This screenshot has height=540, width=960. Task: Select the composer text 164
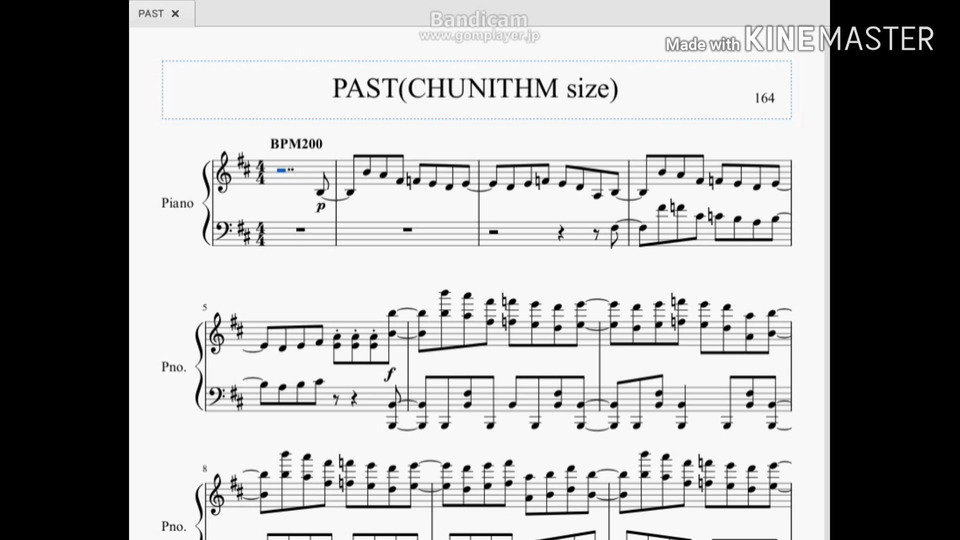[764, 98]
